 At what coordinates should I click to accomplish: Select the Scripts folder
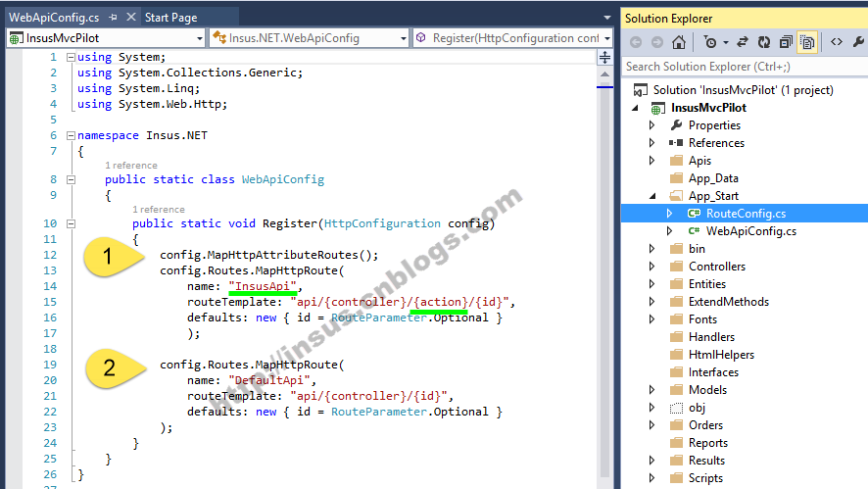coord(705,478)
